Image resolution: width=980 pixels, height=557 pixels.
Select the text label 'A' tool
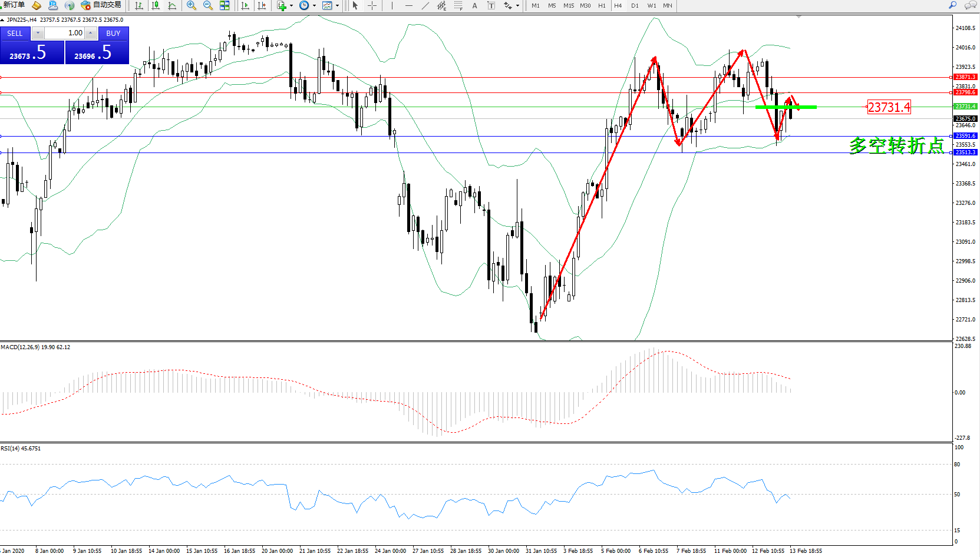[x=474, y=5]
